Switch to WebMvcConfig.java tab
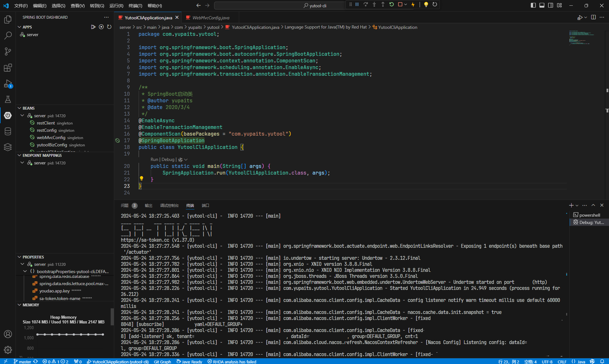This screenshot has width=609, height=364. click(x=211, y=18)
